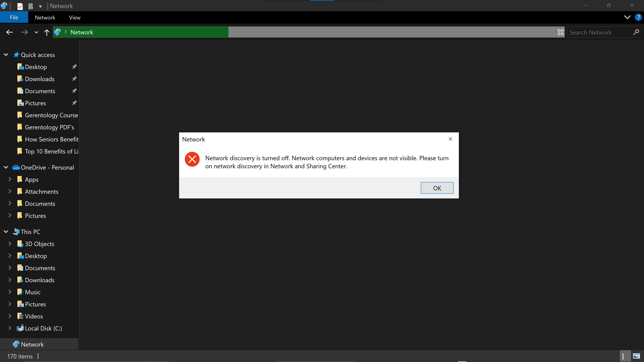Viewport: 644px width, 362px height.
Task: Open the recent locations dropdown
Action: click(36, 32)
